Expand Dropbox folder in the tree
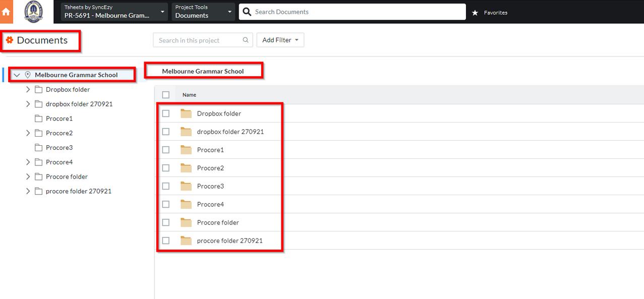Viewport: 644px width, 299px height. coord(28,89)
